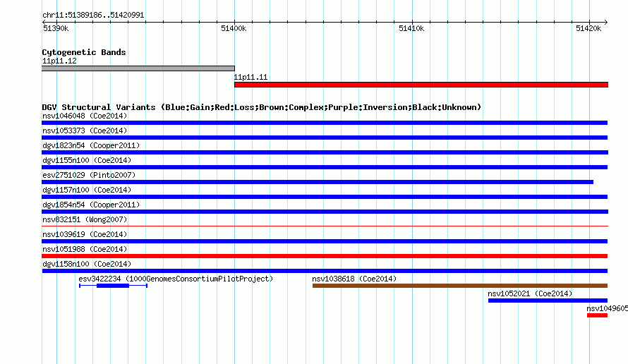This screenshot has width=628, height=364.
Task: Click the blue bar under nsv1053373
Action: click(325, 138)
